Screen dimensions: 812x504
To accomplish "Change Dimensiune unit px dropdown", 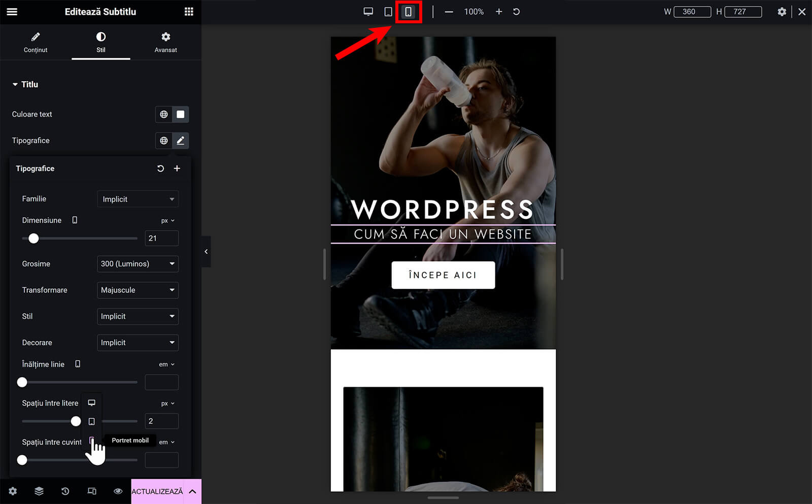I will click(x=168, y=221).
